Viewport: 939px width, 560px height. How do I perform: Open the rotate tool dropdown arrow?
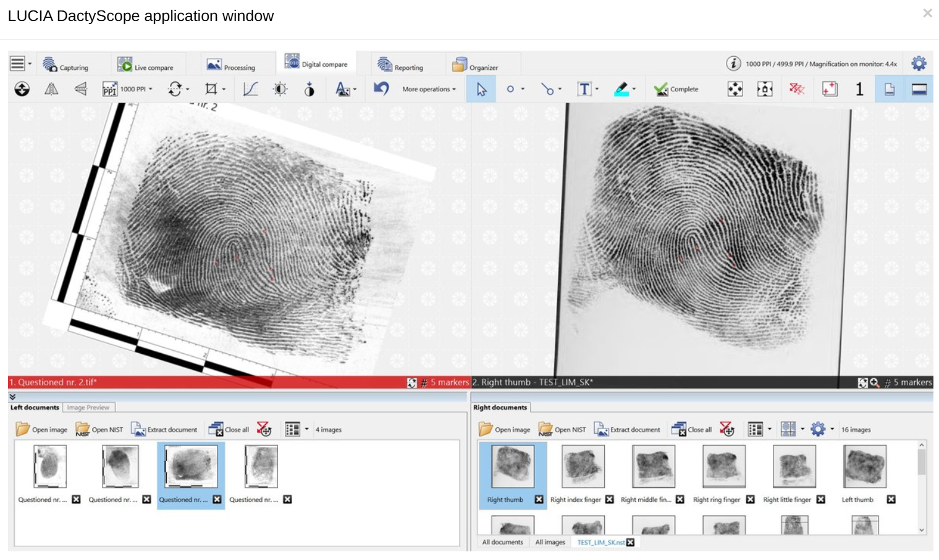(x=188, y=89)
